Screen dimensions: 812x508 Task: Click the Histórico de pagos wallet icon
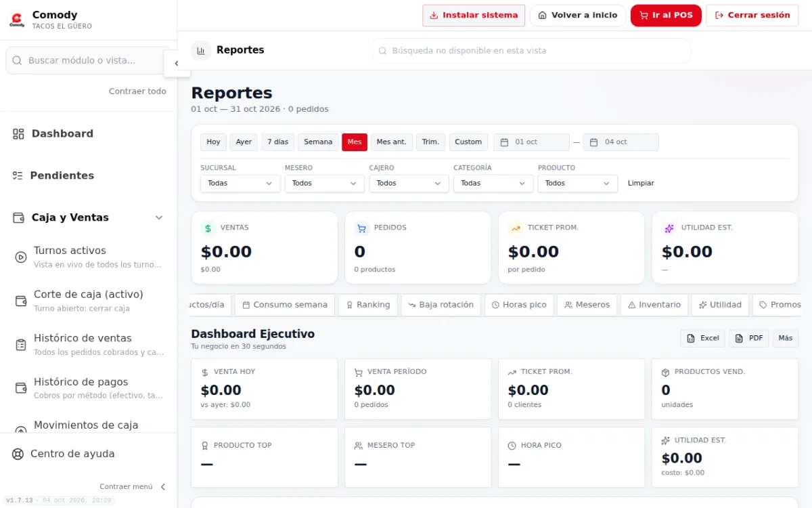point(21,388)
